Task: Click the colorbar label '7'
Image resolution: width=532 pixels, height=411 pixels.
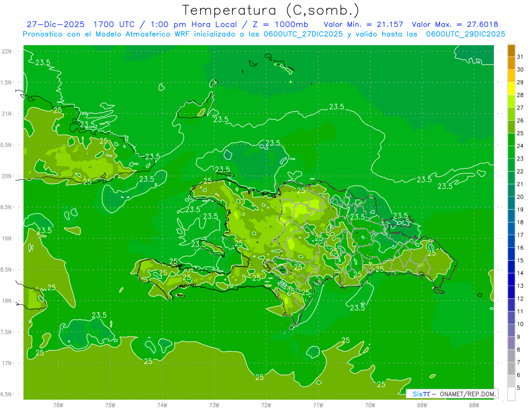Action: [x=519, y=363]
